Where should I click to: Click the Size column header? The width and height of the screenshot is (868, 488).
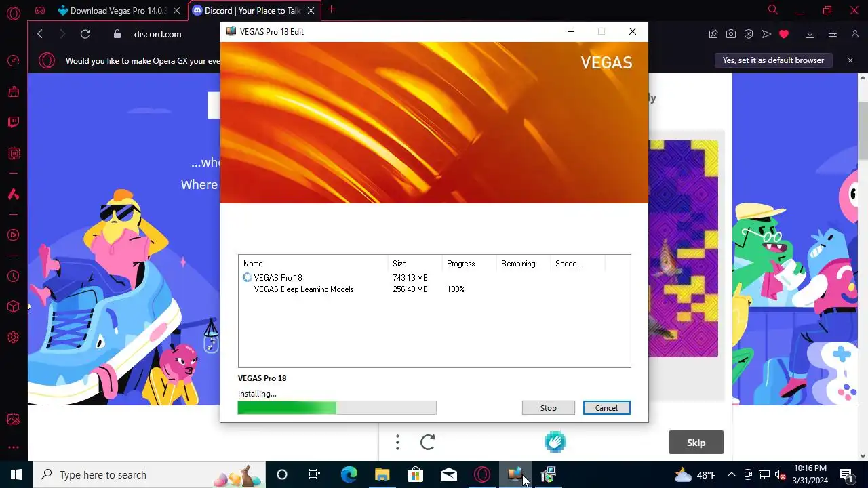pos(415,264)
